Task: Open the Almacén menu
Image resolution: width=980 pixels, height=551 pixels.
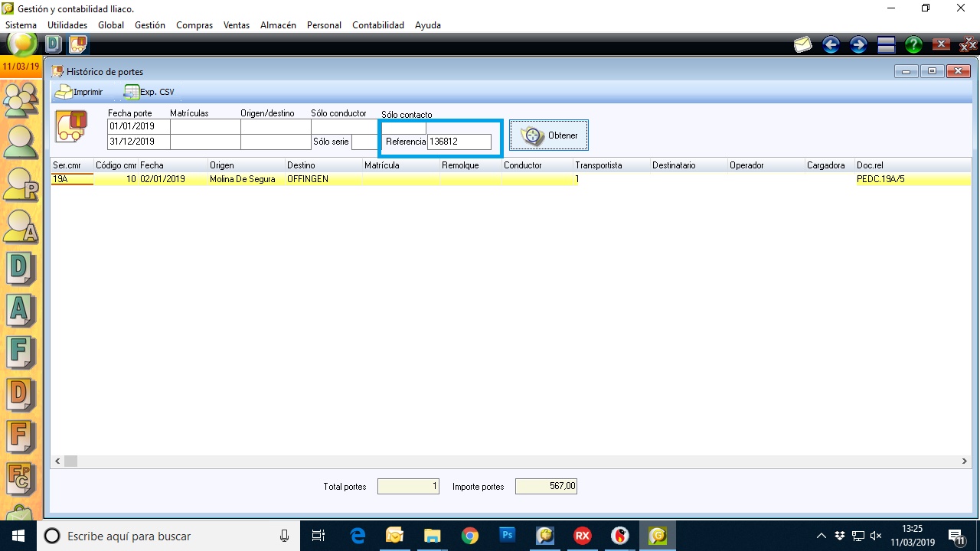Action: [278, 25]
